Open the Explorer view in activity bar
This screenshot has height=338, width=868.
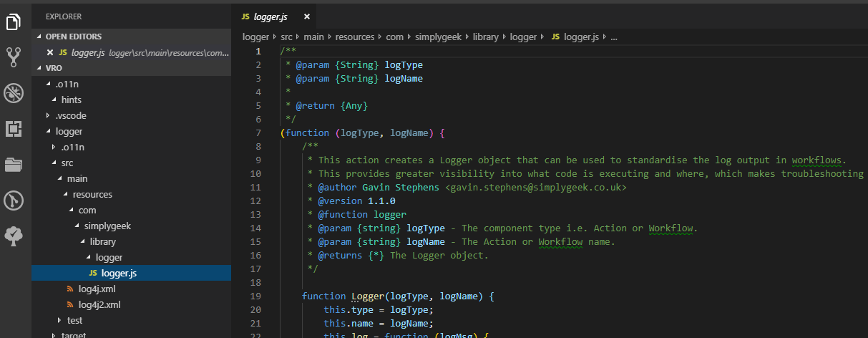14,22
